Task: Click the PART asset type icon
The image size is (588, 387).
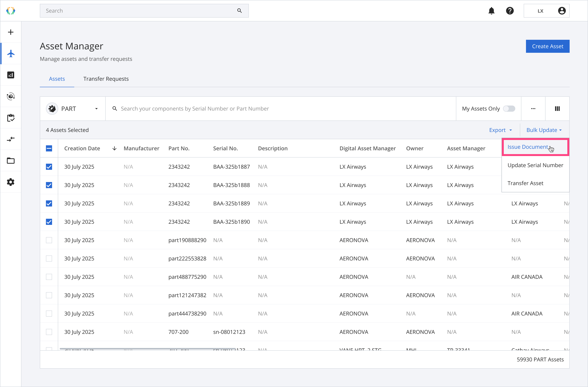Action: [x=52, y=109]
